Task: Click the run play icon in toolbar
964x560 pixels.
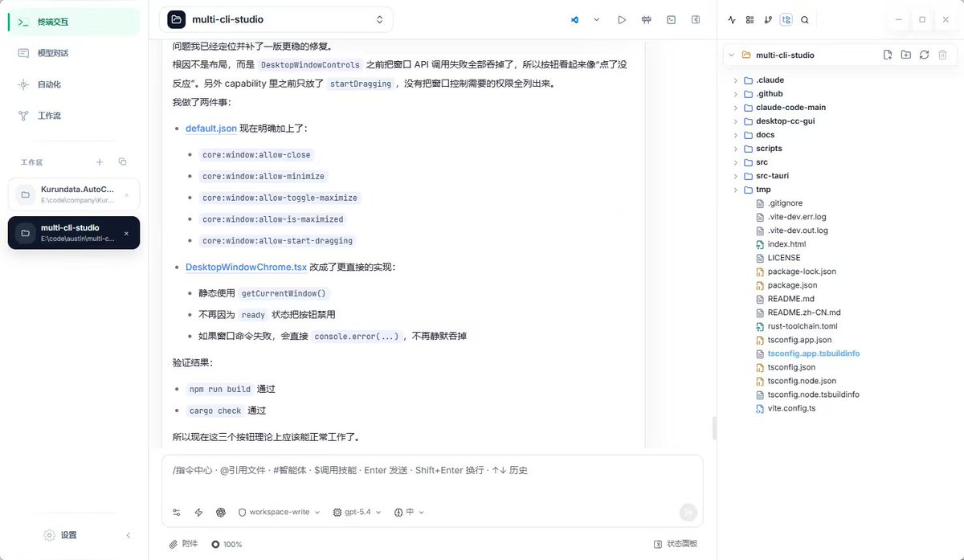Action: pyautogui.click(x=622, y=20)
